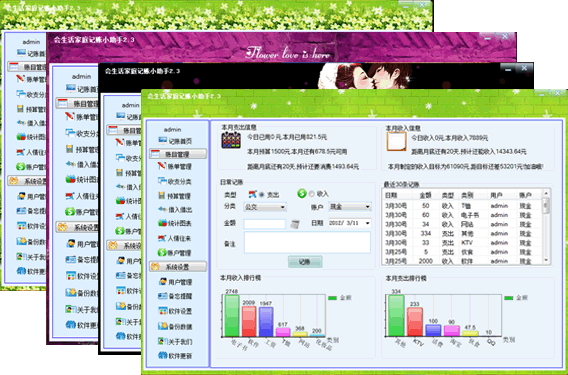The height and width of the screenshot is (375, 568).
Task: Click green 金额 legend swatch in income chart
Action: tap(332, 298)
